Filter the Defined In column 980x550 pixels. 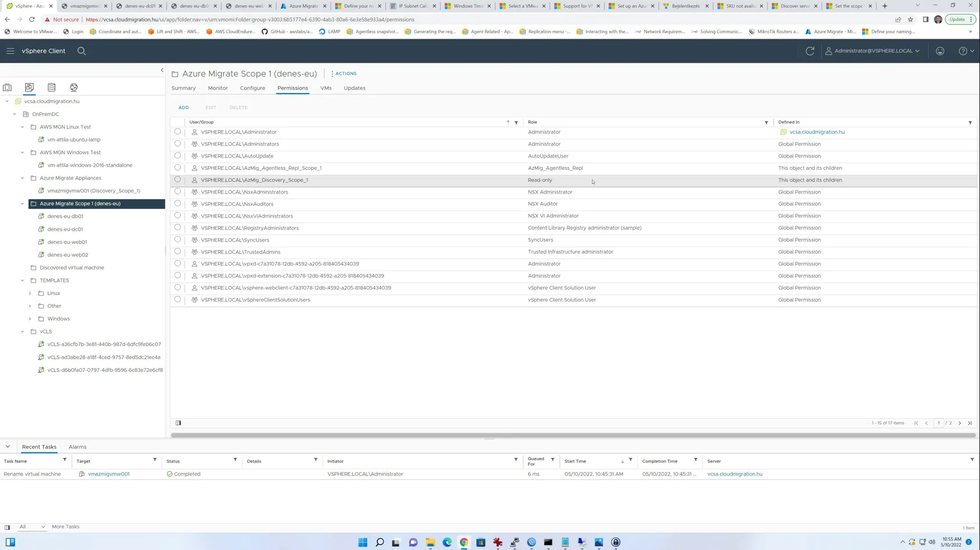pos(970,122)
